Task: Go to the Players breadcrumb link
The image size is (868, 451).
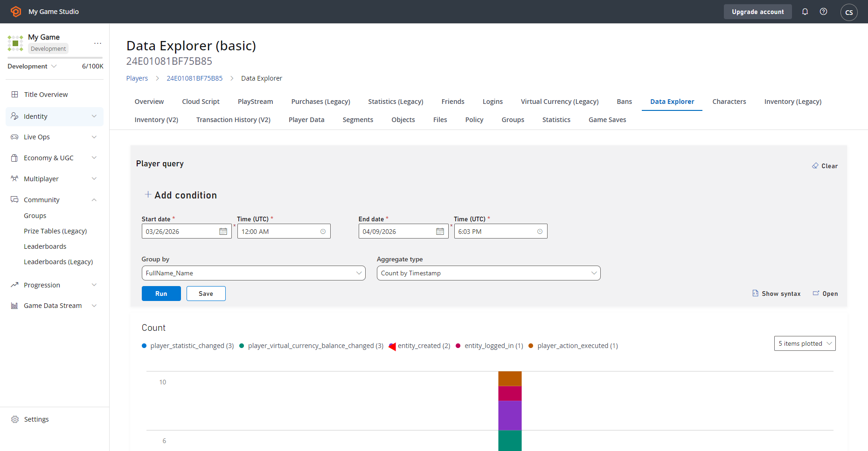Action: [x=137, y=78]
